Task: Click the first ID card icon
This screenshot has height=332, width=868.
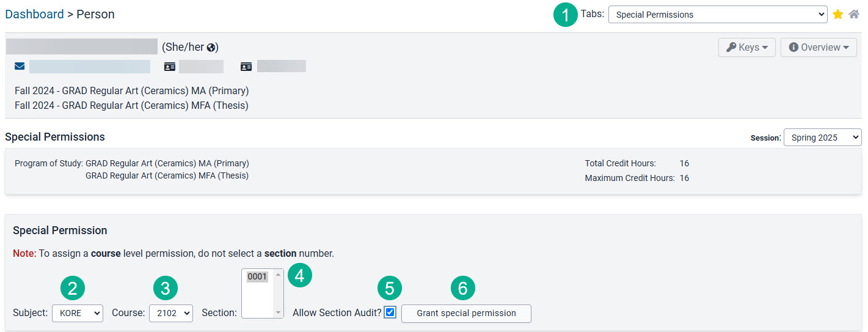Action: tap(170, 66)
